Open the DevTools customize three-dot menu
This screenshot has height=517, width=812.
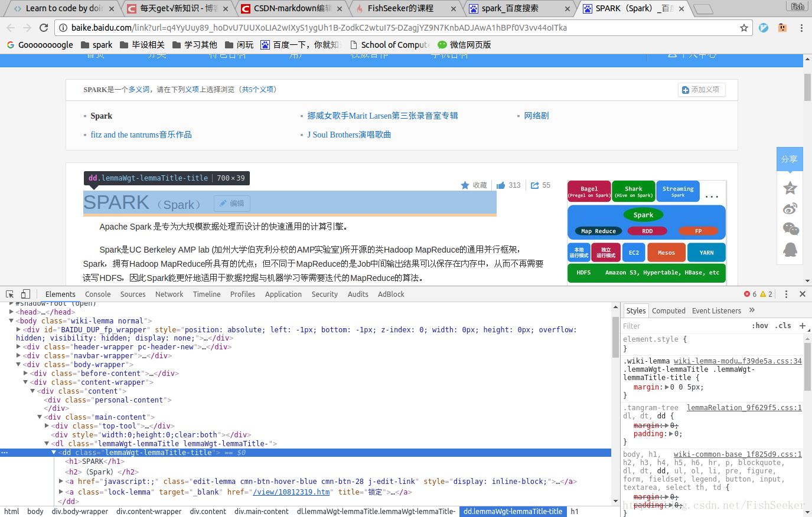click(786, 294)
